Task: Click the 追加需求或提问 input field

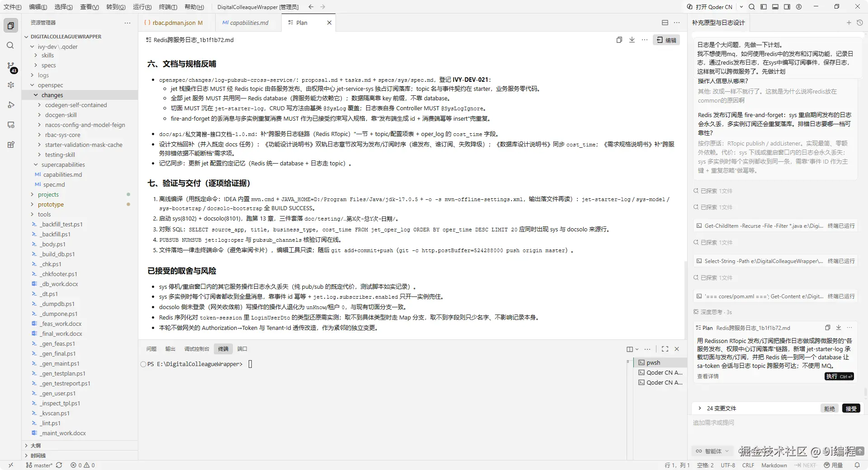Action: point(775,423)
